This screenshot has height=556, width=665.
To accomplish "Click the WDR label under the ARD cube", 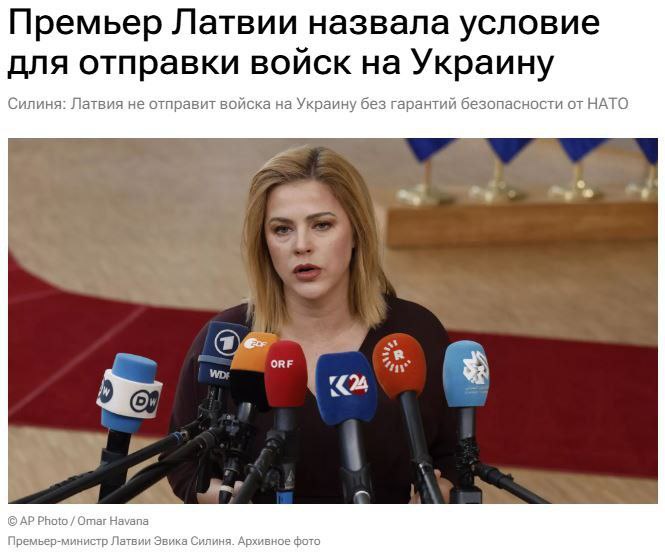I will pyautogui.click(x=219, y=374).
